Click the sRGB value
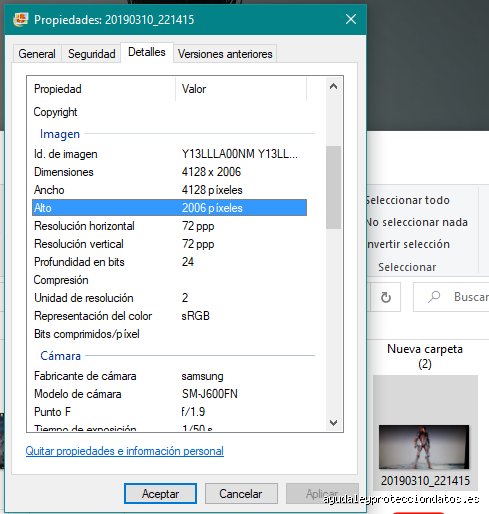 (196, 316)
